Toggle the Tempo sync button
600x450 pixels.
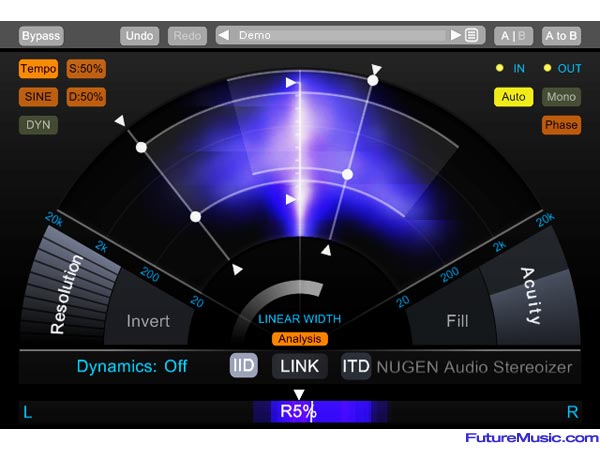click(38, 69)
